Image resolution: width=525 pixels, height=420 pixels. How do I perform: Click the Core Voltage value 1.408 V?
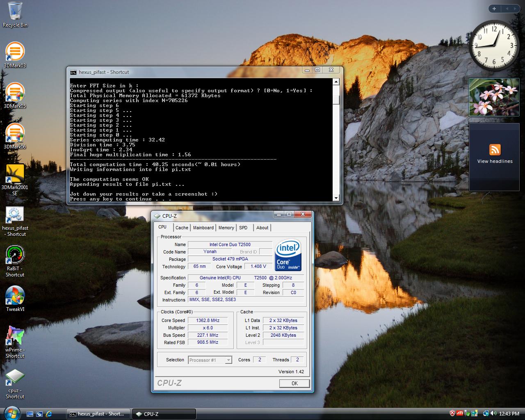click(x=258, y=266)
